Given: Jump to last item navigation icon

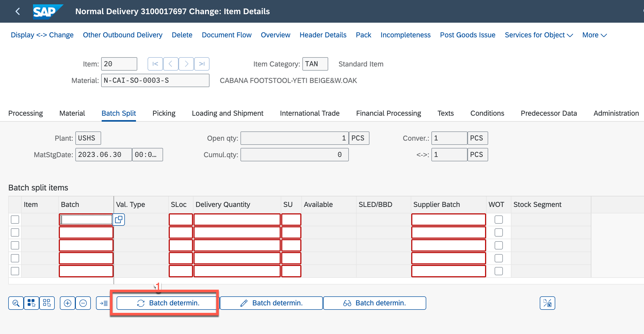Looking at the screenshot, I should coord(202,64).
